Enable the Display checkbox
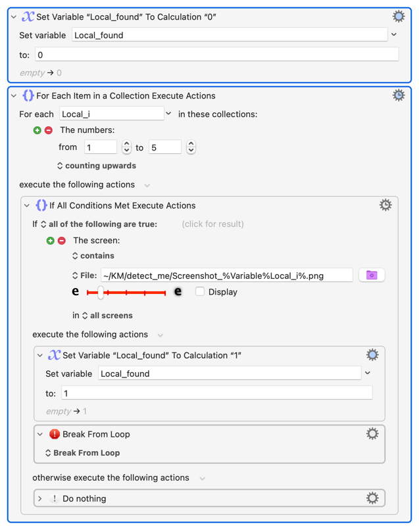The height and width of the screenshot is (532, 419). pos(200,292)
